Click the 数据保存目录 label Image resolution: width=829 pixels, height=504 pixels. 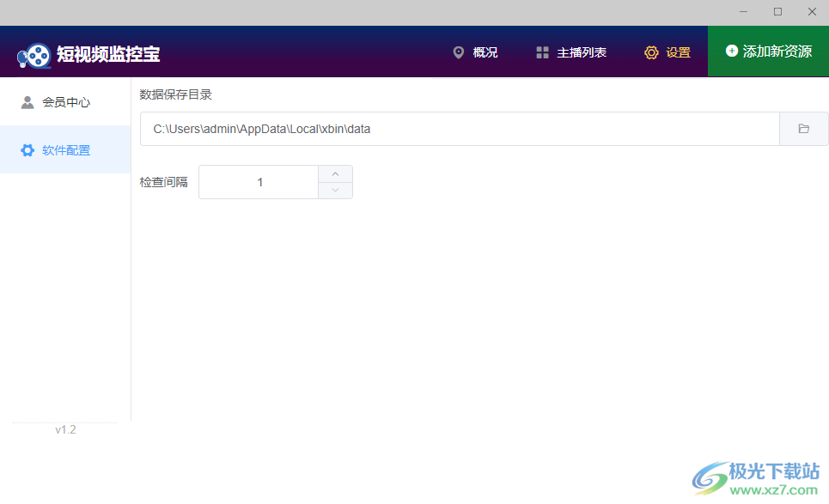[x=175, y=94]
